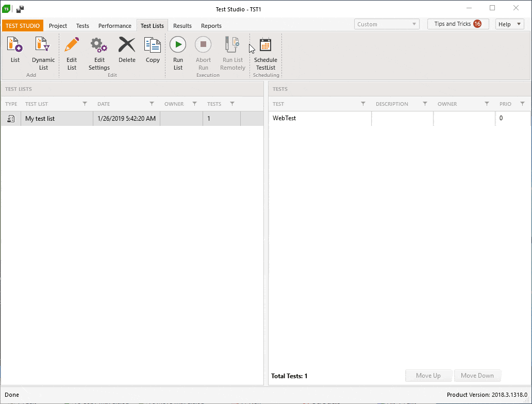Filter the DESCRIPTION column
Image resolution: width=532 pixels, height=404 pixels.
tap(425, 104)
